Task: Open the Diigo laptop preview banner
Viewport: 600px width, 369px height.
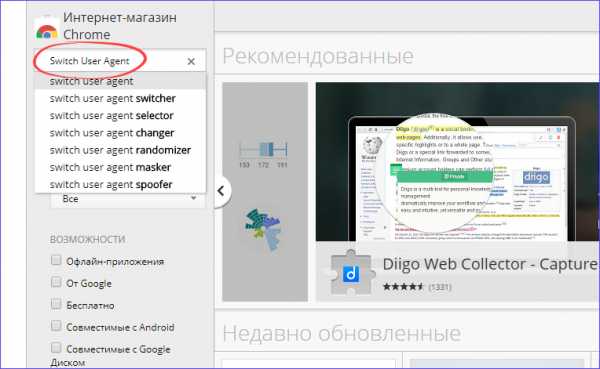Action: (457, 162)
